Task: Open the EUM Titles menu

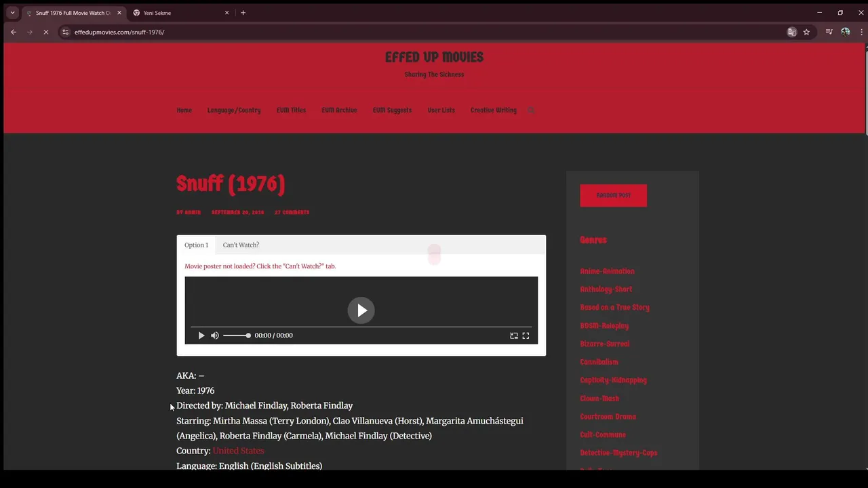Action: coord(291,110)
